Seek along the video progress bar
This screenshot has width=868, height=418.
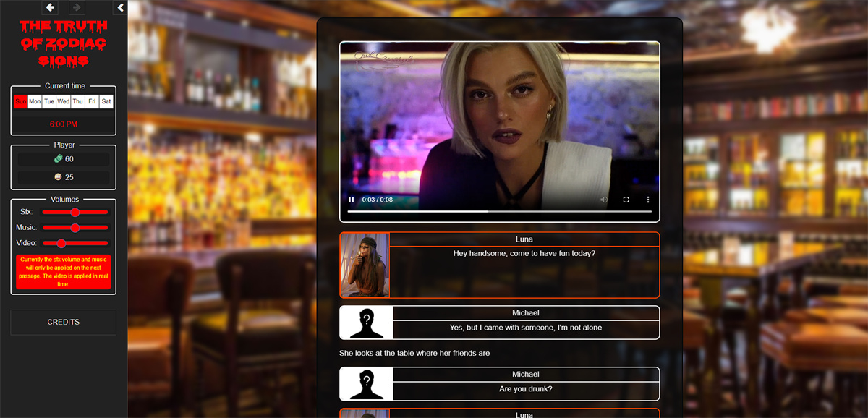click(x=499, y=211)
